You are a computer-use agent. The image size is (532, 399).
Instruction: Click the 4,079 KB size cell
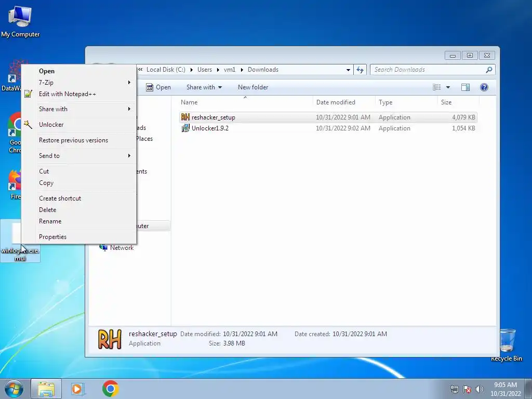click(463, 117)
